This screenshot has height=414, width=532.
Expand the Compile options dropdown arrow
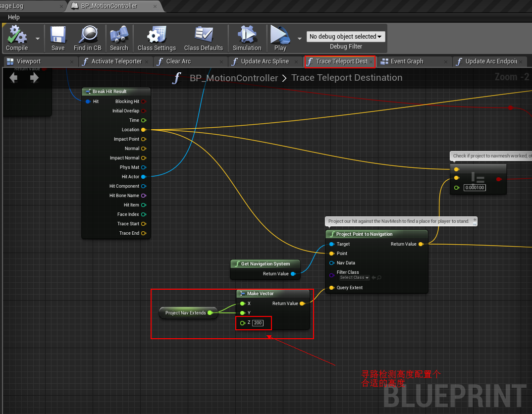(38, 39)
